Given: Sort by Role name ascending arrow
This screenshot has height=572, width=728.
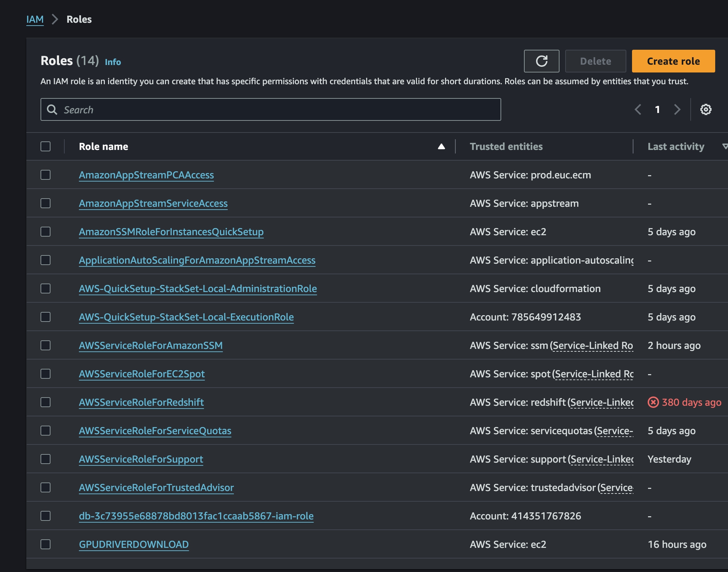Looking at the screenshot, I should click(441, 146).
